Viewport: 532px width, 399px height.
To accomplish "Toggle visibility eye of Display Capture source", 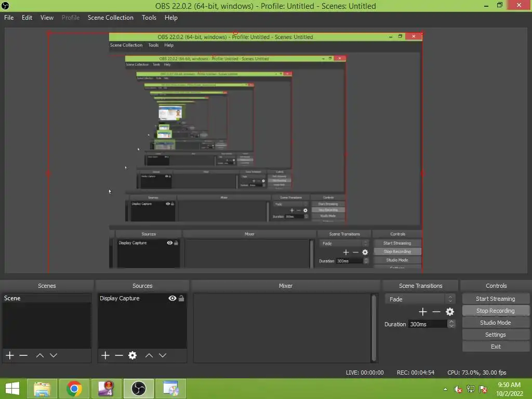I will point(172,298).
